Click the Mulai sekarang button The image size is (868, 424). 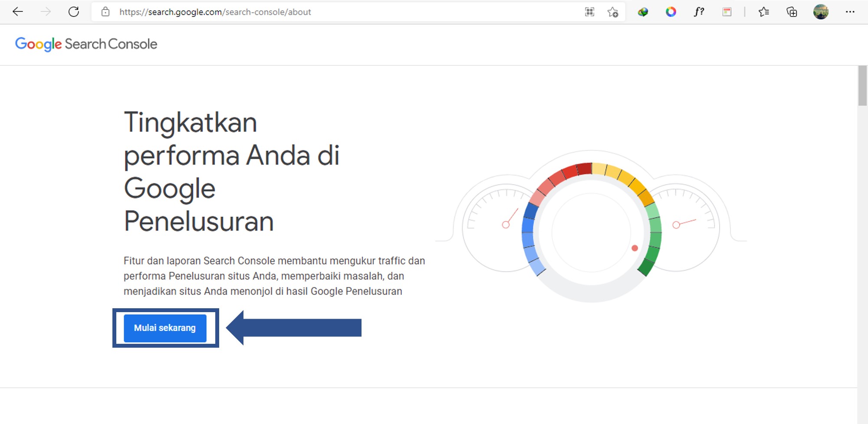tap(165, 328)
